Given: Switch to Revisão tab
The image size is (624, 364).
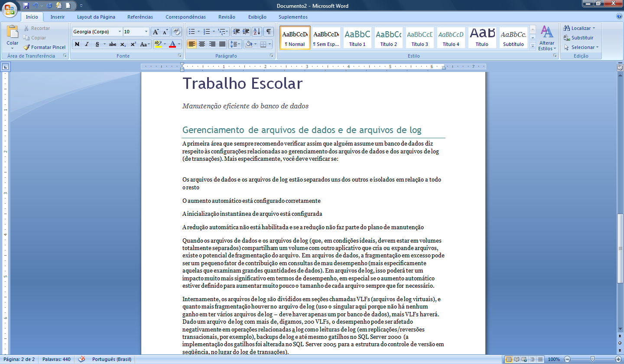Looking at the screenshot, I should 227,17.
